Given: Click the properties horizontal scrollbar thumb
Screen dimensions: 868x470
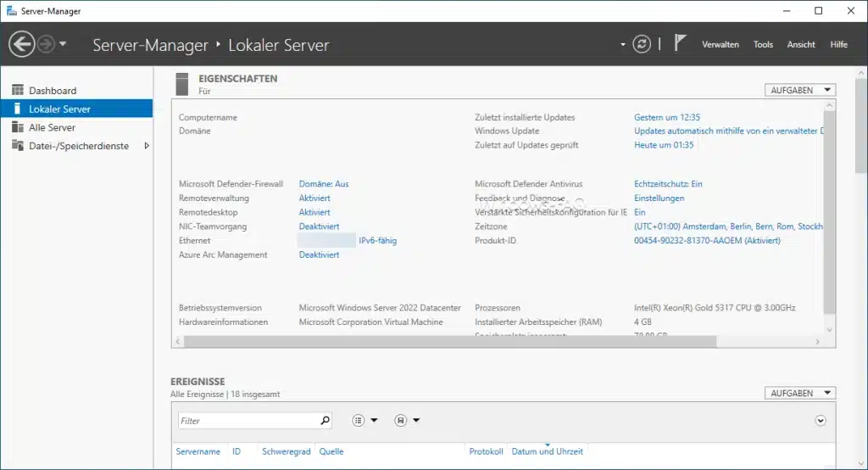Looking at the screenshot, I should click(450, 341).
